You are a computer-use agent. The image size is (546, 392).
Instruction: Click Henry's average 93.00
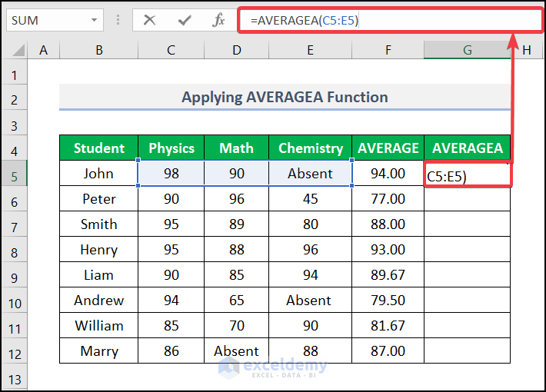388,249
